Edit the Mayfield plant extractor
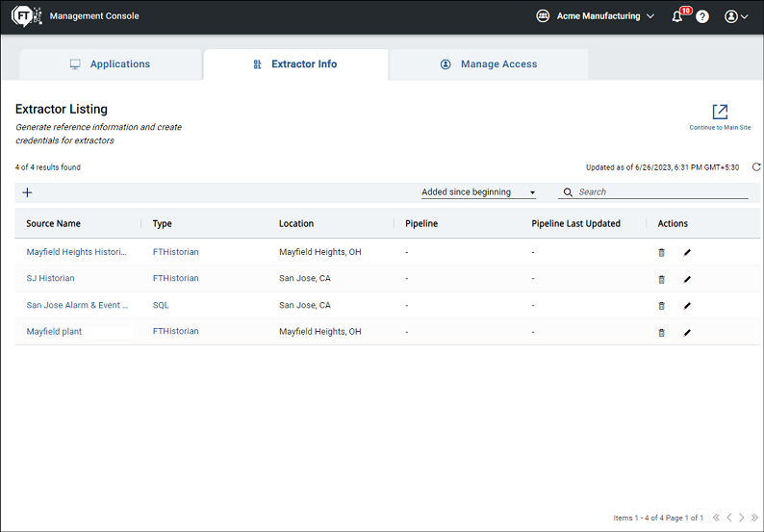The image size is (764, 532). coord(687,332)
